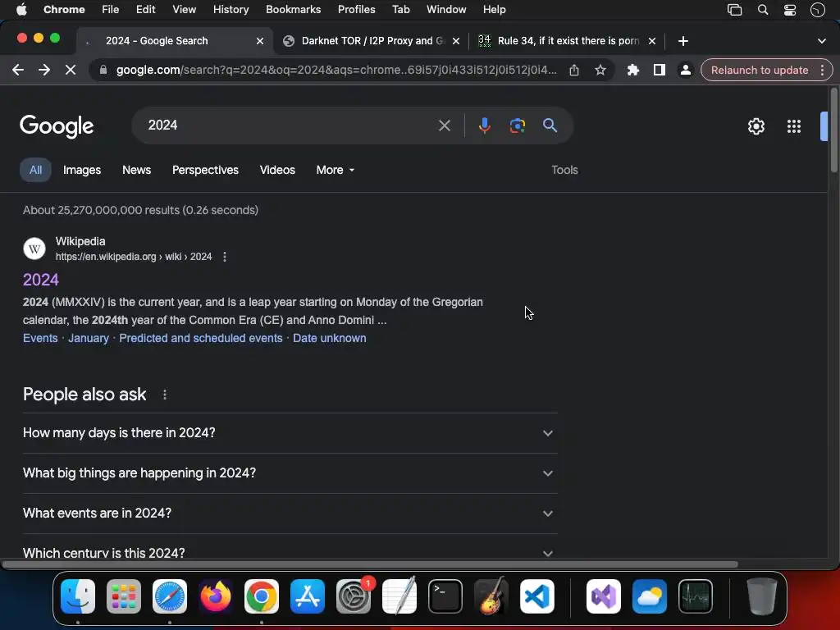This screenshot has height=630, width=840.
Task: Click into the Google search field
Action: click(x=290, y=126)
